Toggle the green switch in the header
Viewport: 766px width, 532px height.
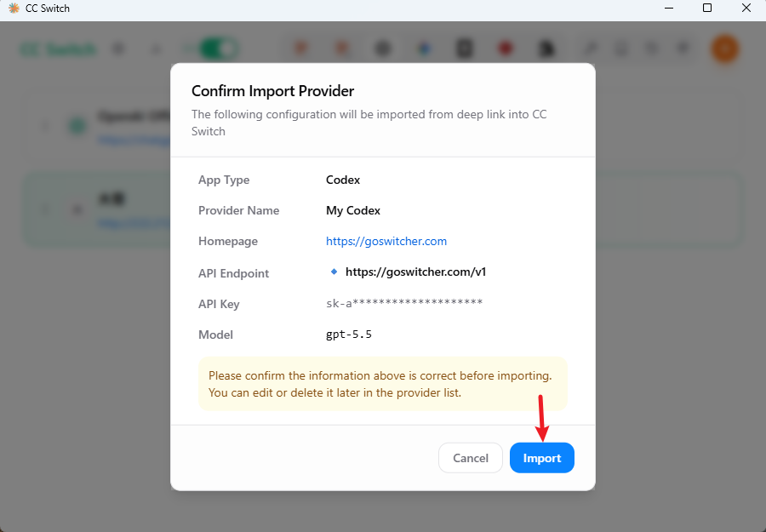point(219,49)
